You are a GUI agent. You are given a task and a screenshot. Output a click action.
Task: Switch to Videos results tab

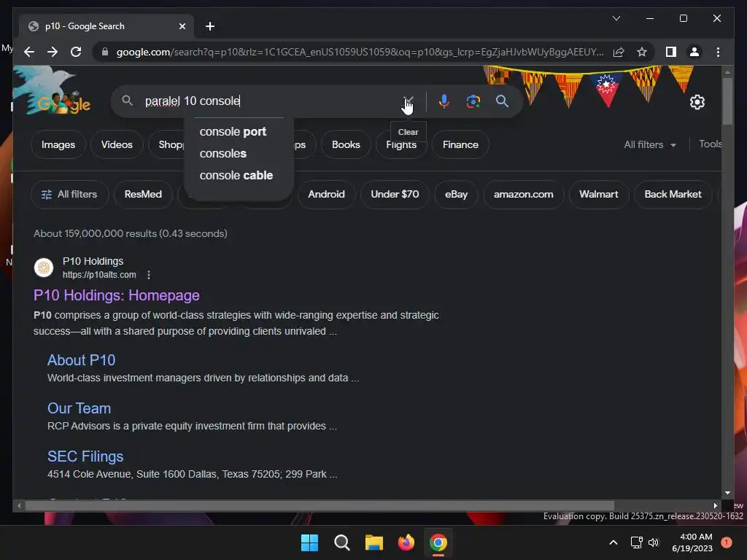pyautogui.click(x=117, y=144)
